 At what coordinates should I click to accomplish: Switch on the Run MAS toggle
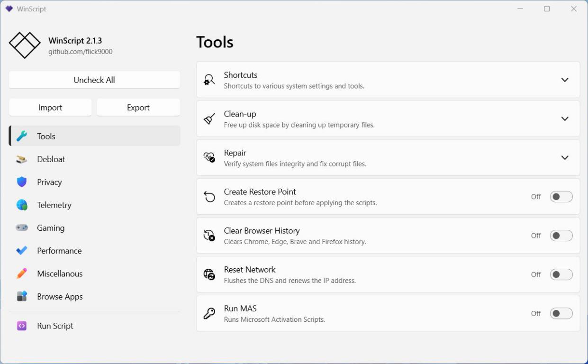pos(561,313)
